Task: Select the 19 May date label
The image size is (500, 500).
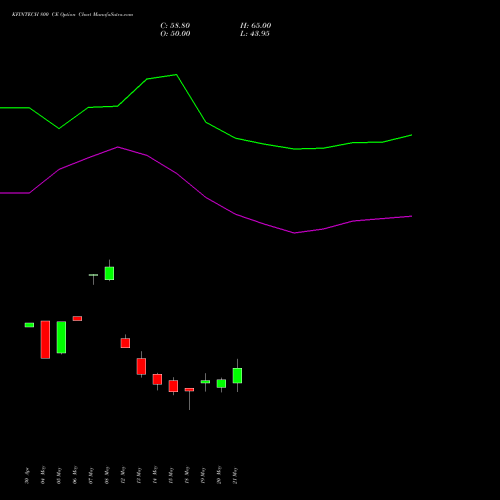Action: coord(203,475)
